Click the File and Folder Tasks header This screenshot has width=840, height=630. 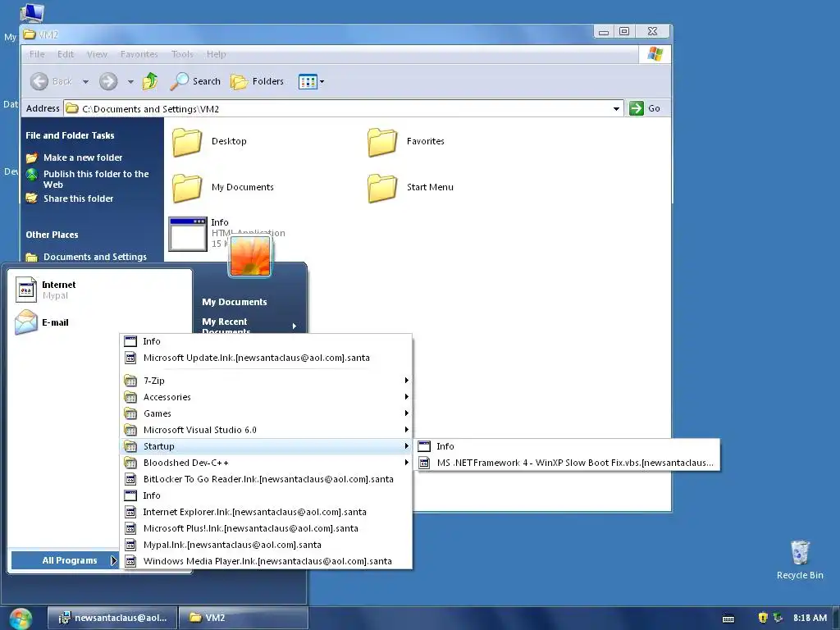point(70,135)
